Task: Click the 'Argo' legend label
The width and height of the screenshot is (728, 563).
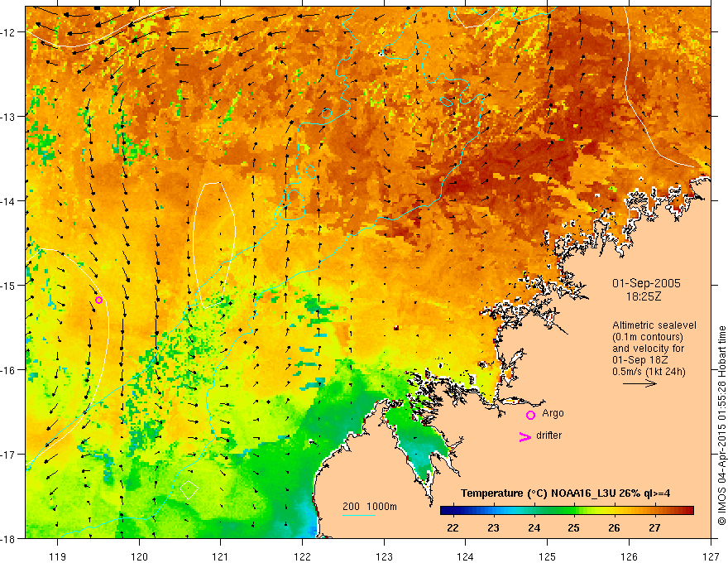Action: 553,413
